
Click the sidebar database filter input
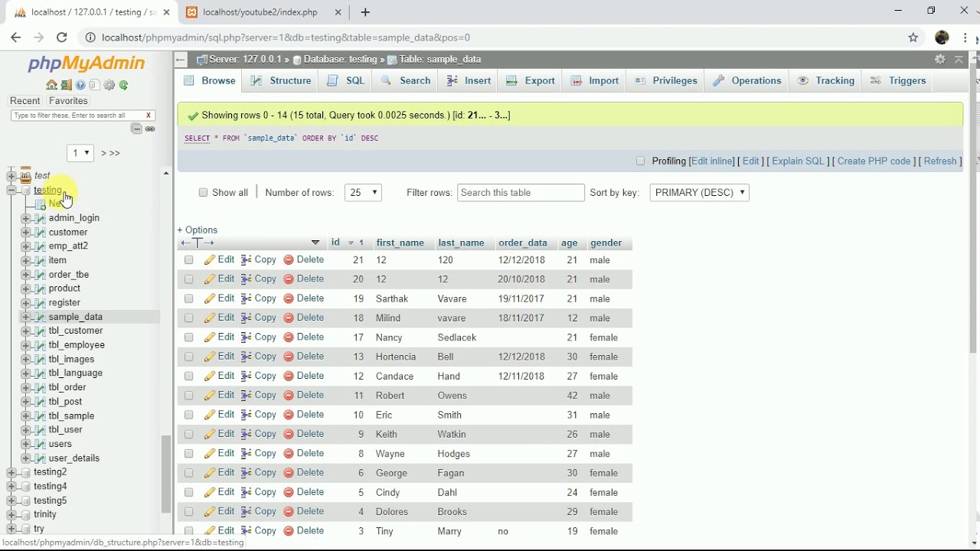tap(77, 116)
